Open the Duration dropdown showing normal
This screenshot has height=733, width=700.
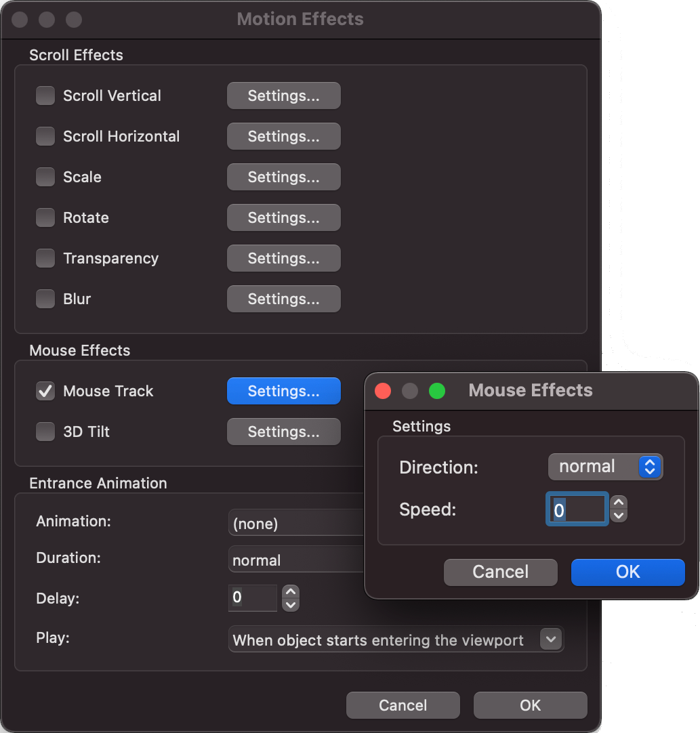(295, 560)
